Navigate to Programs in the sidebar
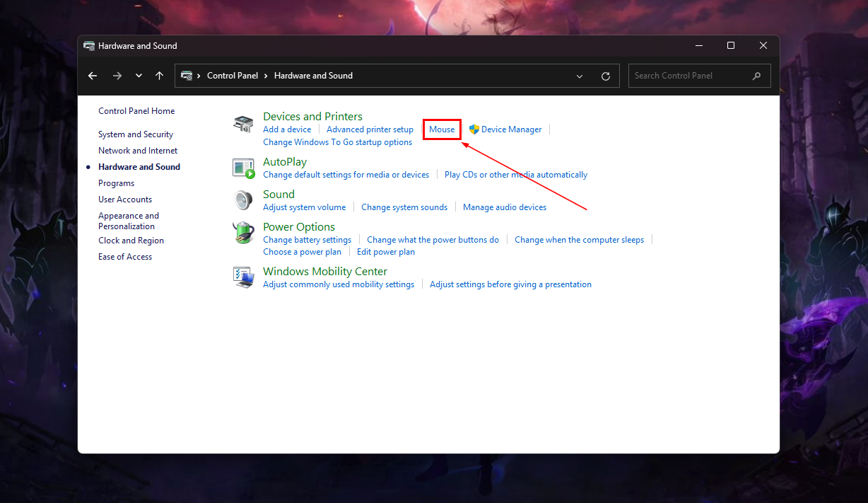Viewport: 868px width, 503px height. [x=116, y=183]
